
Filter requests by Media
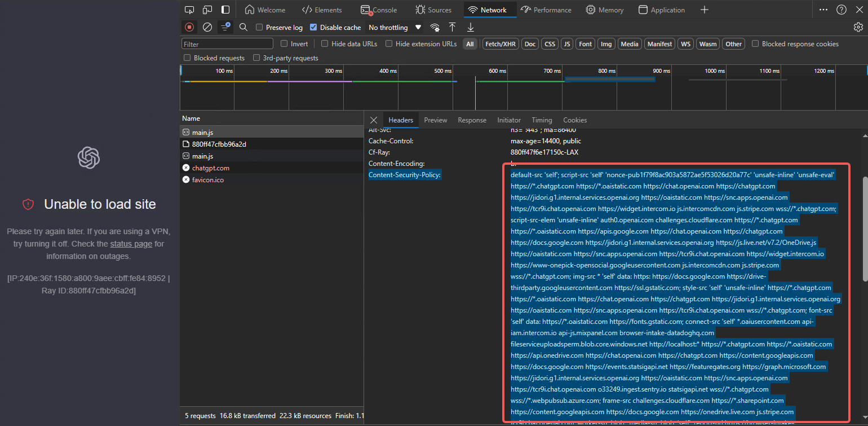(630, 44)
